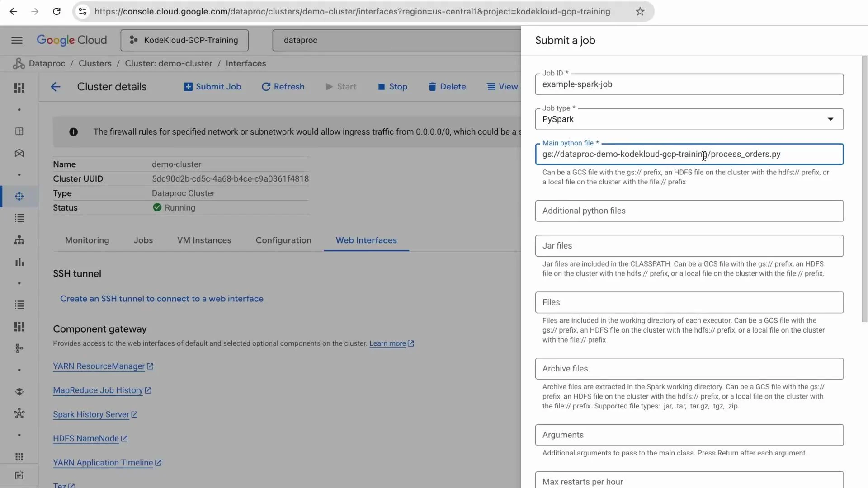
Task: Switch to the Configuration tab
Action: tap(283, 240)
